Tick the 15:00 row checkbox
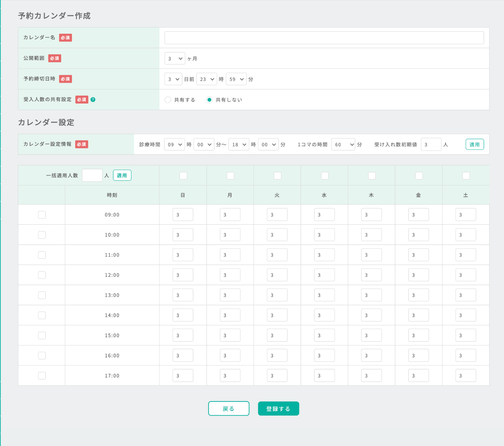Image resolution: width=504 pixels, height=446 pixels. coord(42,335)
